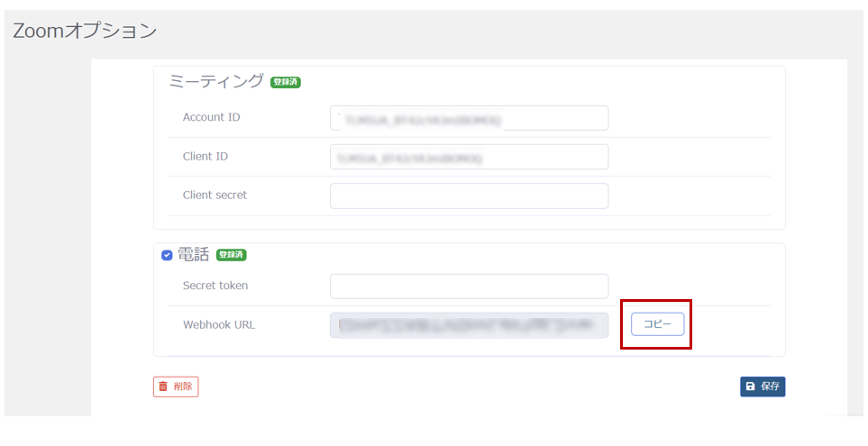Click the trash icon on the 削除 button
This screenshot has width=868, height=446.
pos(163,387)
